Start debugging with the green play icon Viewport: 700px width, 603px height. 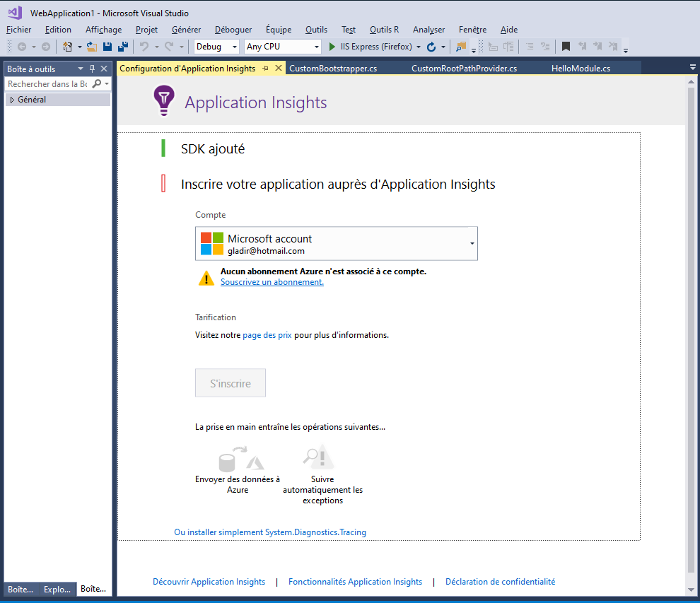[333, 47]
